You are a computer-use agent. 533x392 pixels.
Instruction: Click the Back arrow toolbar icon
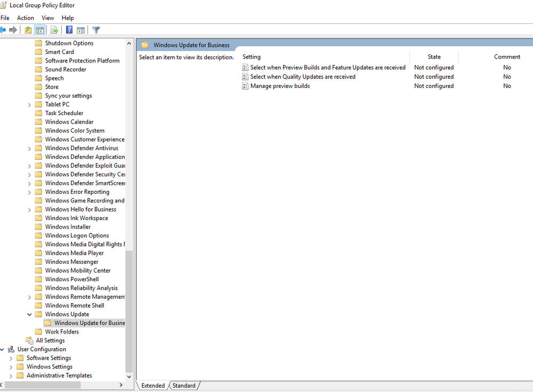3,30
